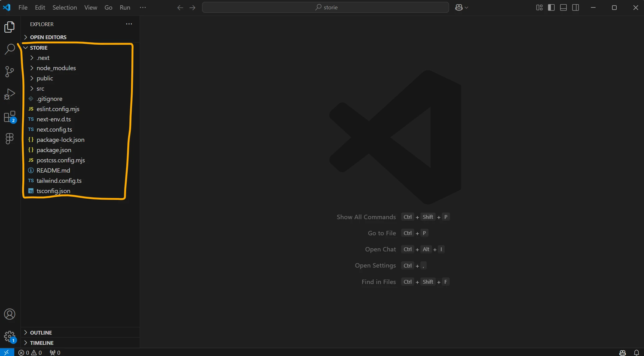The width and height of the screenshot is (644, 356).
Task: Open the Run menu
Action: pyautogui.click(x=125, y=7)
